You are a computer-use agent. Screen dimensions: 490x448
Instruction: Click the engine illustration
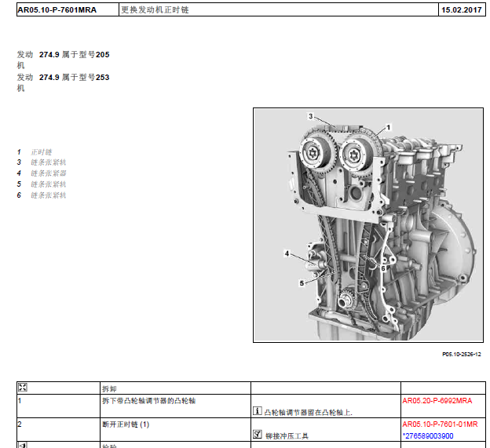368,225
